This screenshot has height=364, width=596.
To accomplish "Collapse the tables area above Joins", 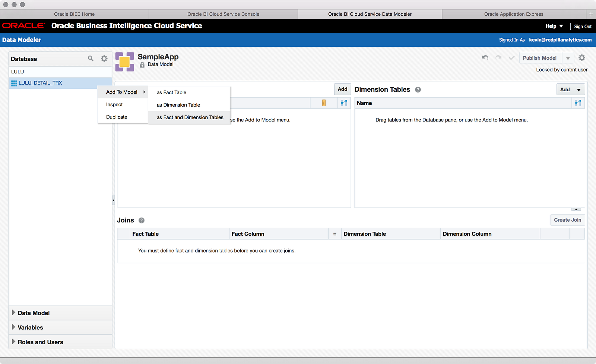I will pyautogui.click(x=576, y=209).
